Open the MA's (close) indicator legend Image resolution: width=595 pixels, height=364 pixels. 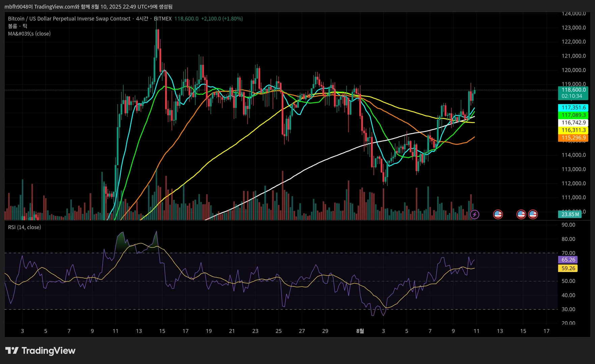point(29,34)
